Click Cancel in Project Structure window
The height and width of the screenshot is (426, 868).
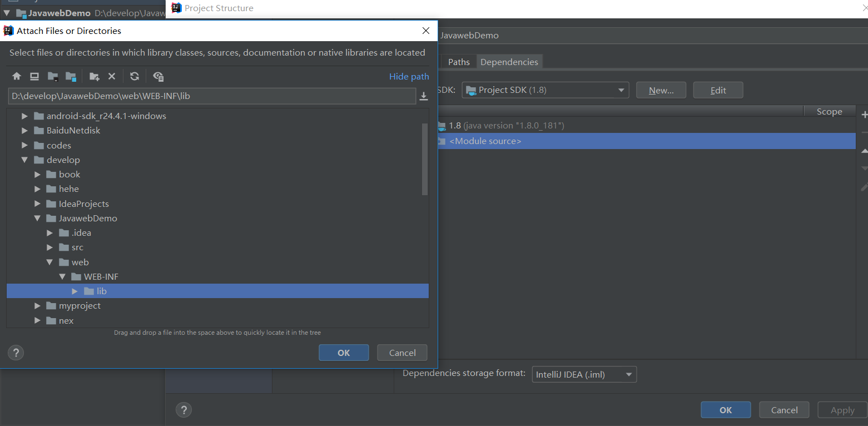[785, 410]
